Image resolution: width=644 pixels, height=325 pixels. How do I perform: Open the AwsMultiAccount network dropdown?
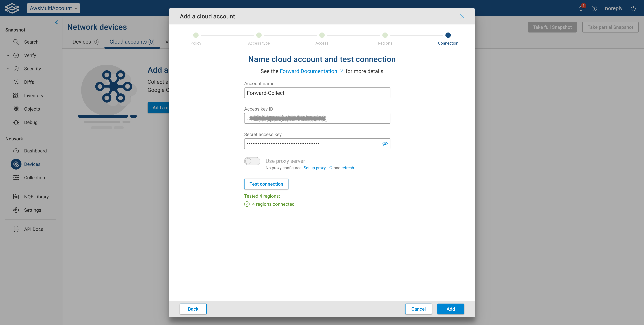click(53, 8)
